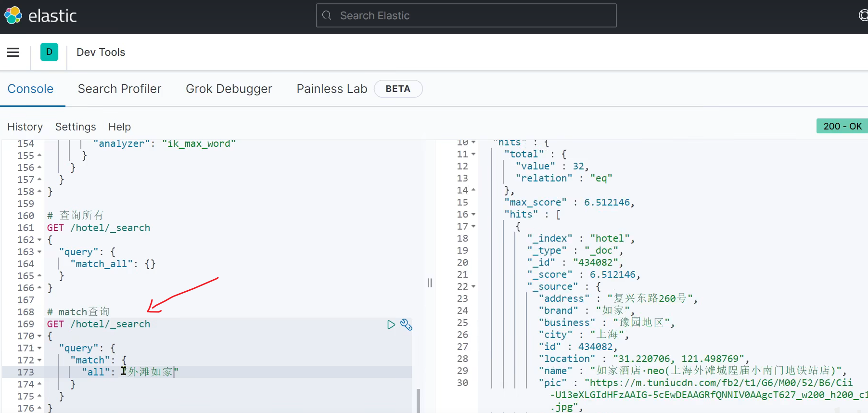Screen dimensions: 868x413
Task: Click the request editor vertical scrollbar
Action: [418, 400]
